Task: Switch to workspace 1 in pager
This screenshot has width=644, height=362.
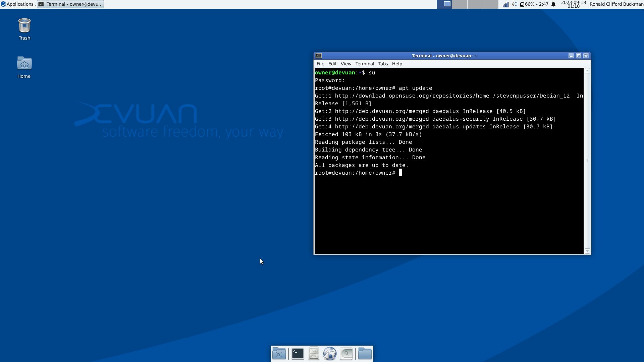Action: pyautogui.click(x=444, y=4)
